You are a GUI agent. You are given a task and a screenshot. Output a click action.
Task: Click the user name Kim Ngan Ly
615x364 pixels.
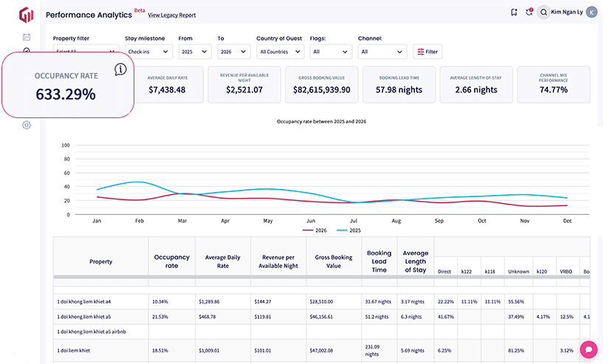click(567, 12)
